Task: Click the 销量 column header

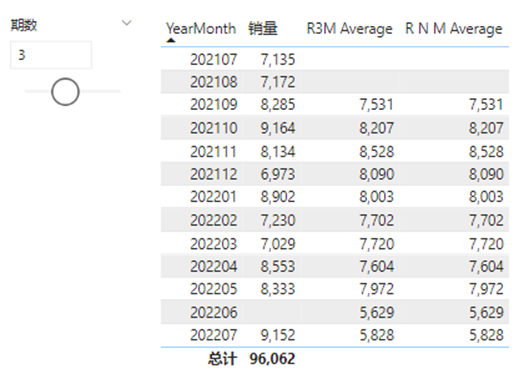Action: click(x=263, y=29)
